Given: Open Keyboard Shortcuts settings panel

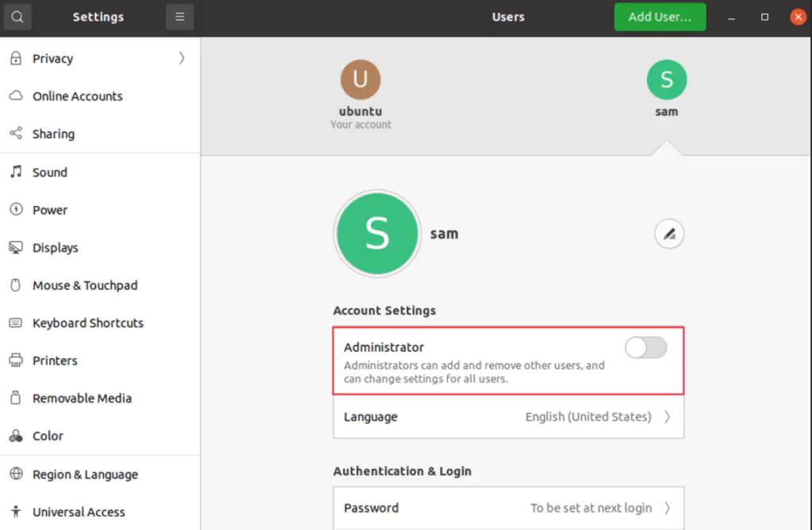Looking at the screenshot, I should [88, 323].
